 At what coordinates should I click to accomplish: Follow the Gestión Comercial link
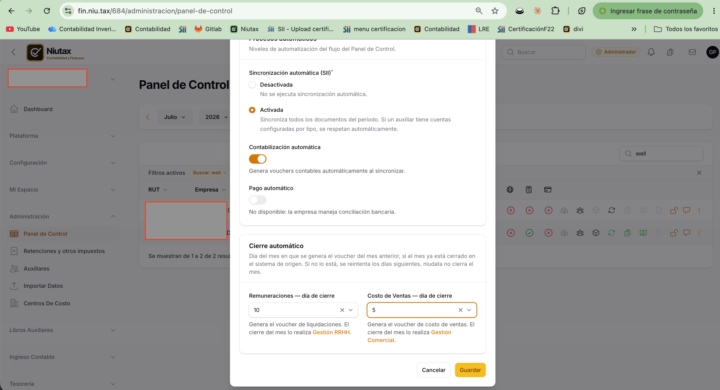point(409,336)
